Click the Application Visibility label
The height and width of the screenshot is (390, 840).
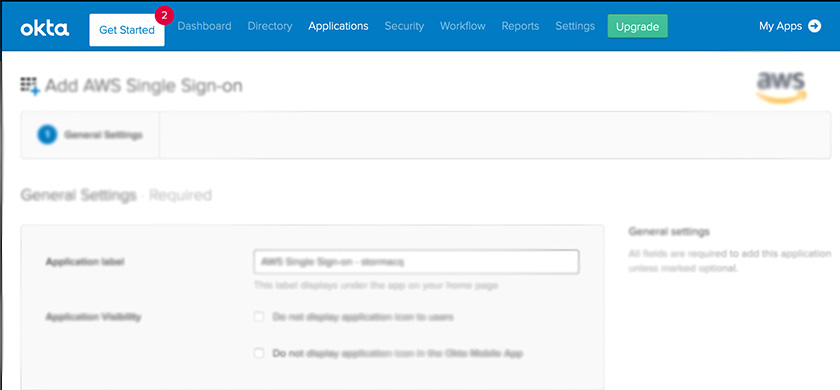[x=93, y=317]
